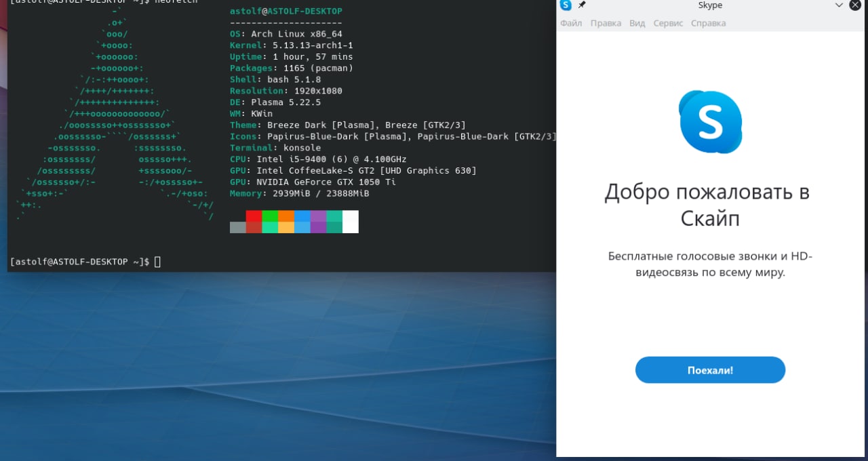The width and height of the screenshot is (868, 461).
Task: Click the OS: Arch Linux x86_64 line
Action: pyautogui.click(x=286, y=34)
